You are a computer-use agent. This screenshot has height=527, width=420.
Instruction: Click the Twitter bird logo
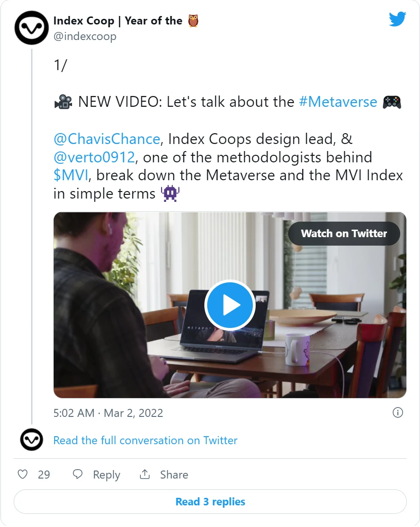[x=397, y=19]
